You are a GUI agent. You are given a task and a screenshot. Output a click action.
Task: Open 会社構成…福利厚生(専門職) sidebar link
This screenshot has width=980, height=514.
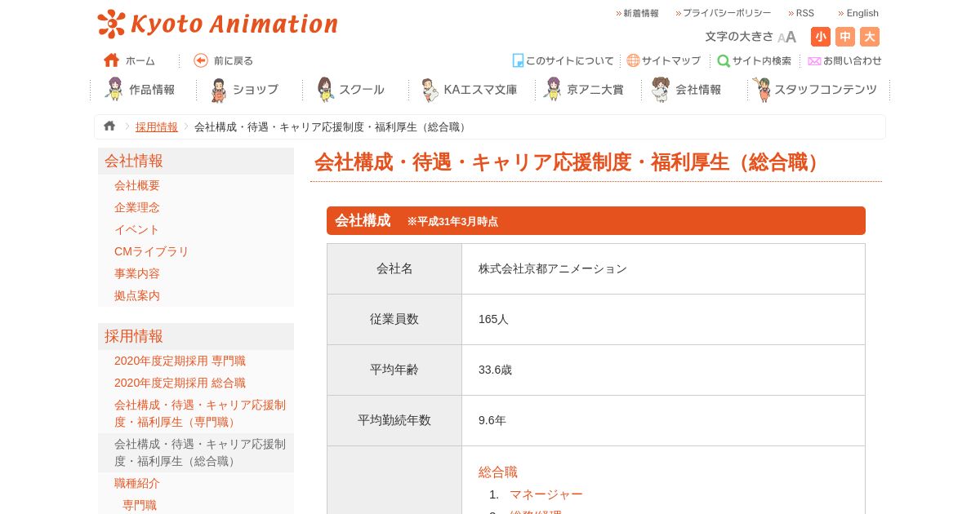pos(200,414)
